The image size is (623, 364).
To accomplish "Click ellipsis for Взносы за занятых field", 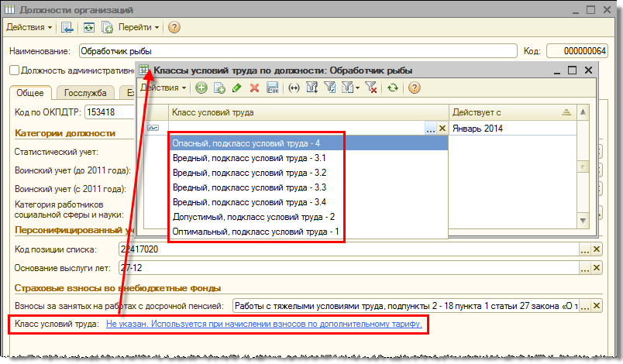I will coord(584,306).
